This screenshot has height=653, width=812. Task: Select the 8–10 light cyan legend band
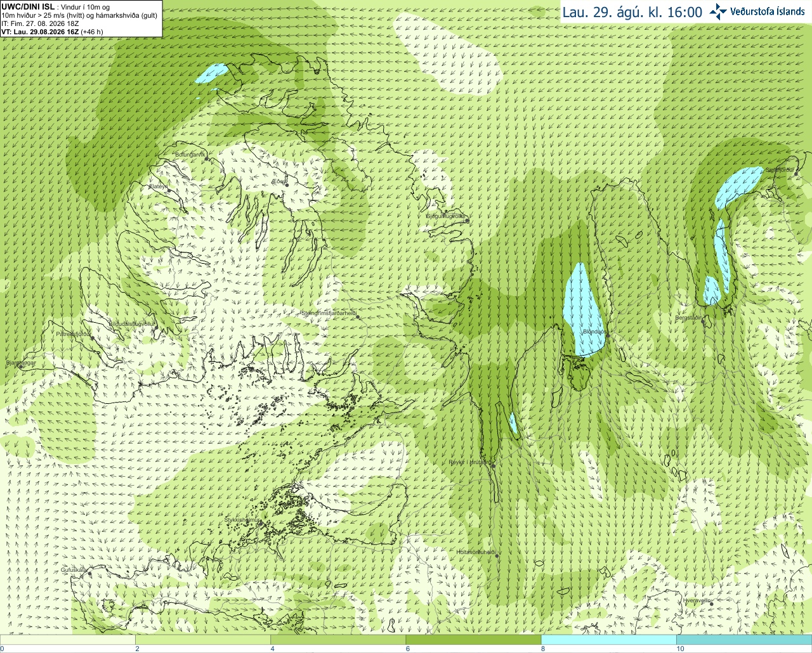608,640
